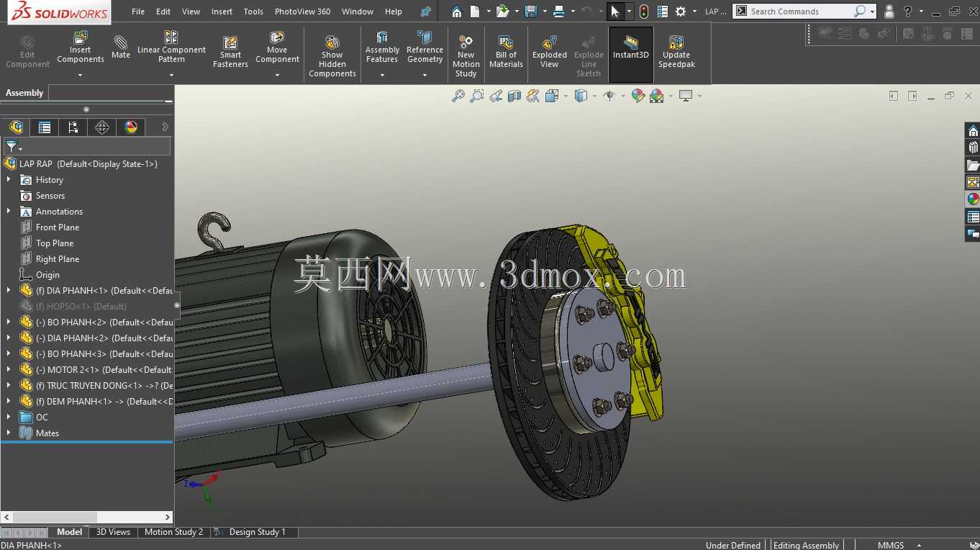Click the Save icon

[x=531, y=12]
